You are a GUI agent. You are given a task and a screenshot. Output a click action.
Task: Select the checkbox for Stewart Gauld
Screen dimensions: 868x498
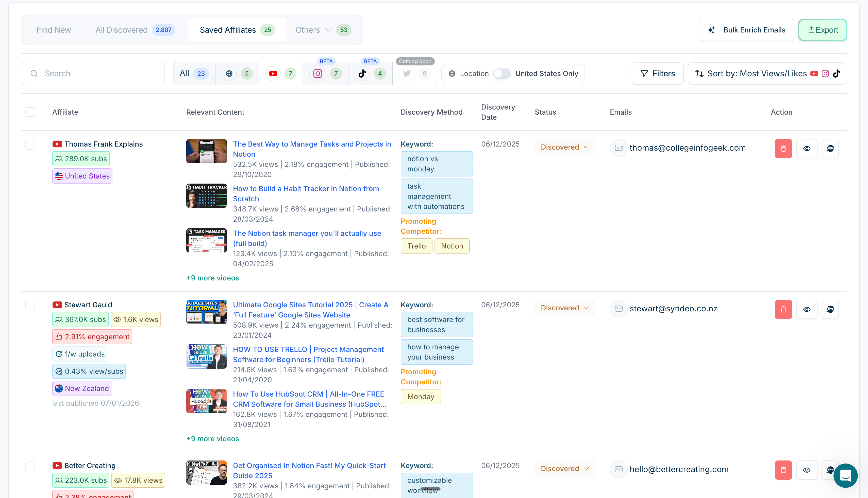[30, 306]
